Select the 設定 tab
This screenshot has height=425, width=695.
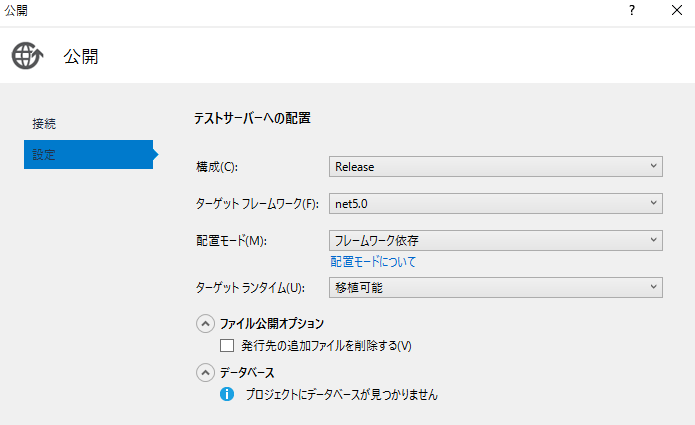click(89, 154)
